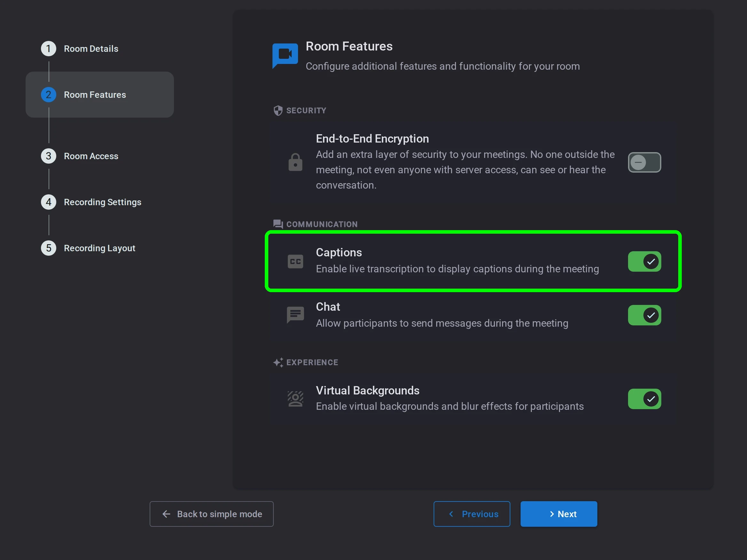Click the Chat message icon
Screen dimensions: 747x560
(x=295, y=315)
